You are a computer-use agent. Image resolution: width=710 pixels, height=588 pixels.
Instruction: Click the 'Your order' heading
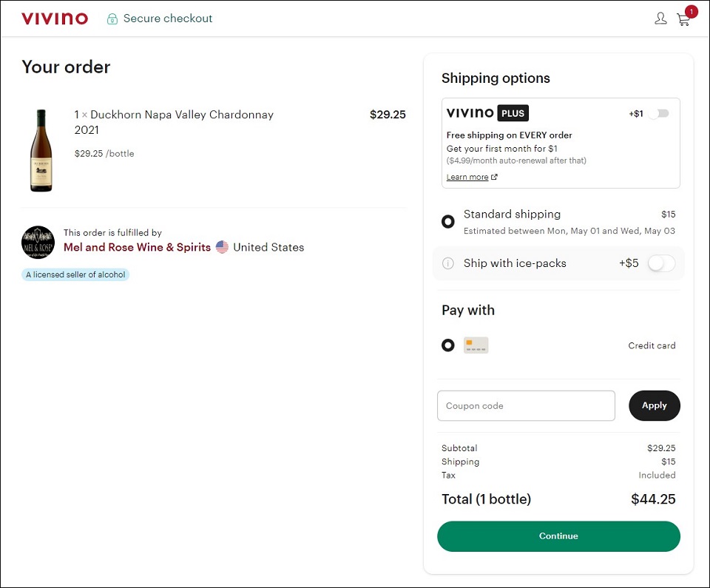pyautogui.click(x=66, y=67)
